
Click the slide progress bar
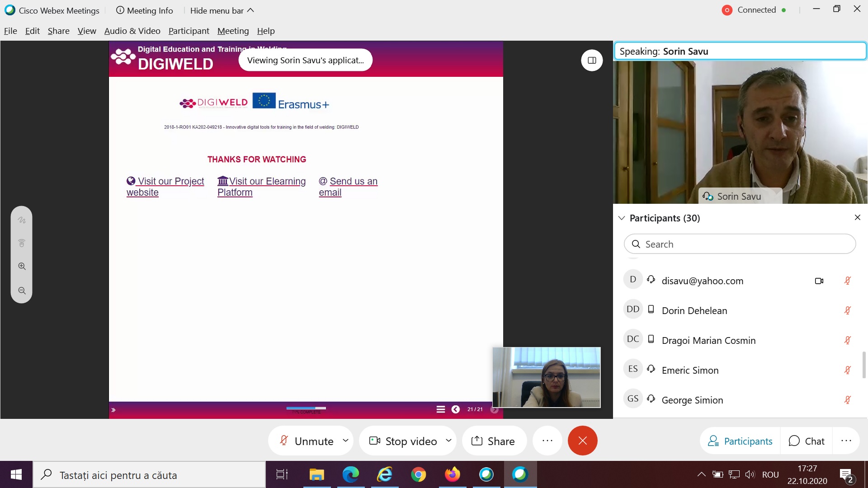click(306, 408)
